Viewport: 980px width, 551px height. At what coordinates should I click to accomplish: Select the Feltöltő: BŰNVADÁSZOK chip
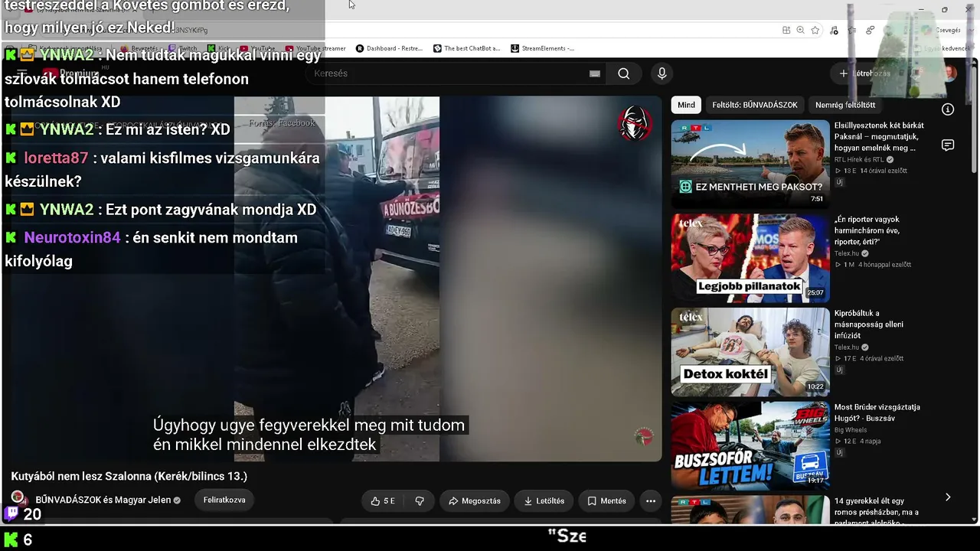[755, 105]
